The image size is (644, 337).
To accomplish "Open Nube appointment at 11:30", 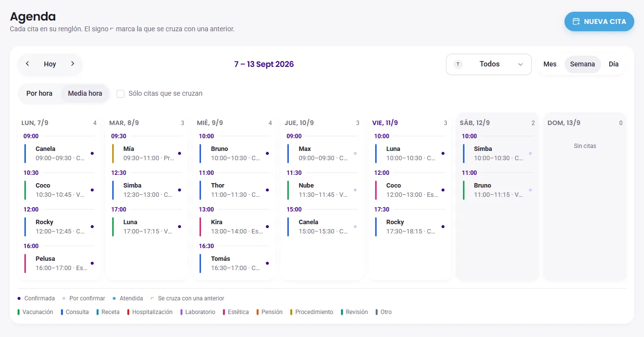I will 322,190.
